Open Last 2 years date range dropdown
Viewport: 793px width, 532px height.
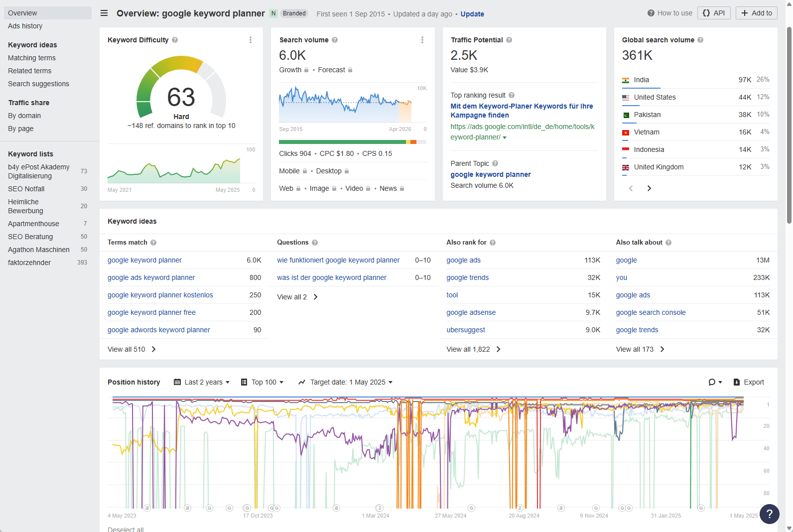(x=202, y=382)
